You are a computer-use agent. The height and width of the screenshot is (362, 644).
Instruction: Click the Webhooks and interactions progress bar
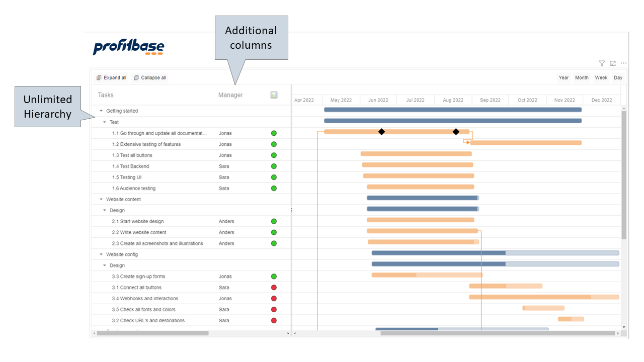click(543, 297)
